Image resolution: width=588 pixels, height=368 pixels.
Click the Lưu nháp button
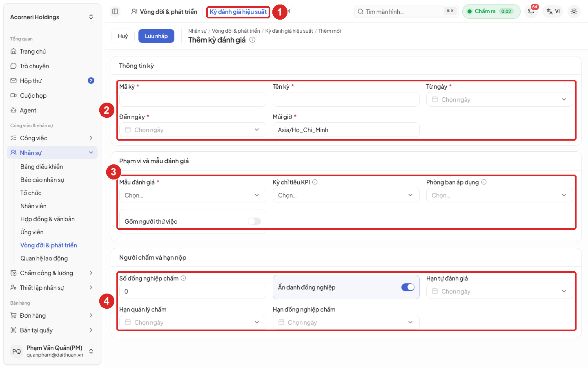click(156, 36)
